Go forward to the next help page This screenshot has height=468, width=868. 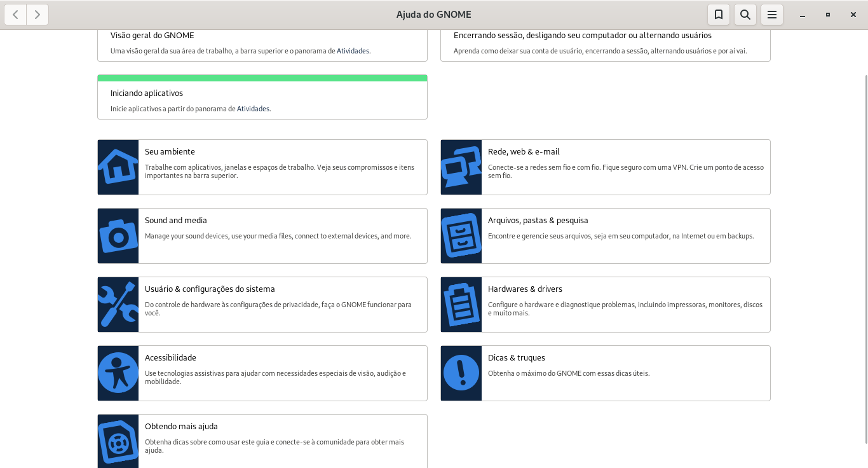click(x=37, y=15)
